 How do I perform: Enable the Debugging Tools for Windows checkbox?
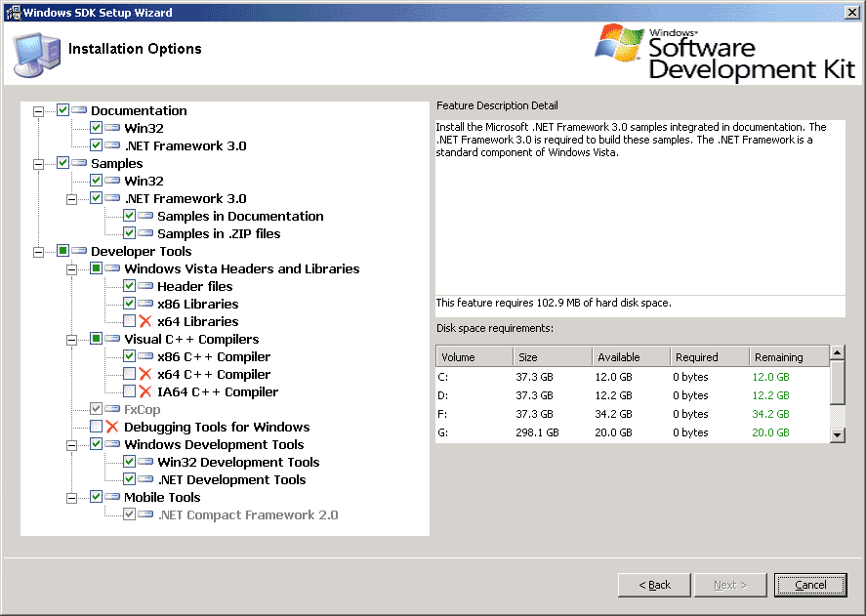click(96, 427)
